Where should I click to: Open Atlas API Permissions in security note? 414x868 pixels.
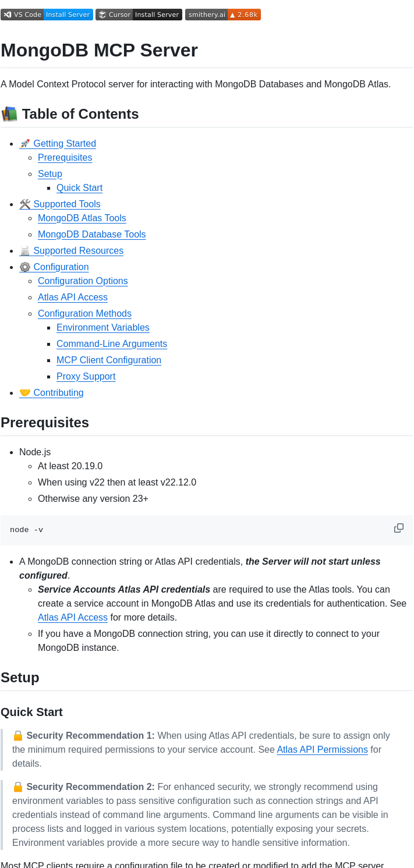click(x=322, y=749)
